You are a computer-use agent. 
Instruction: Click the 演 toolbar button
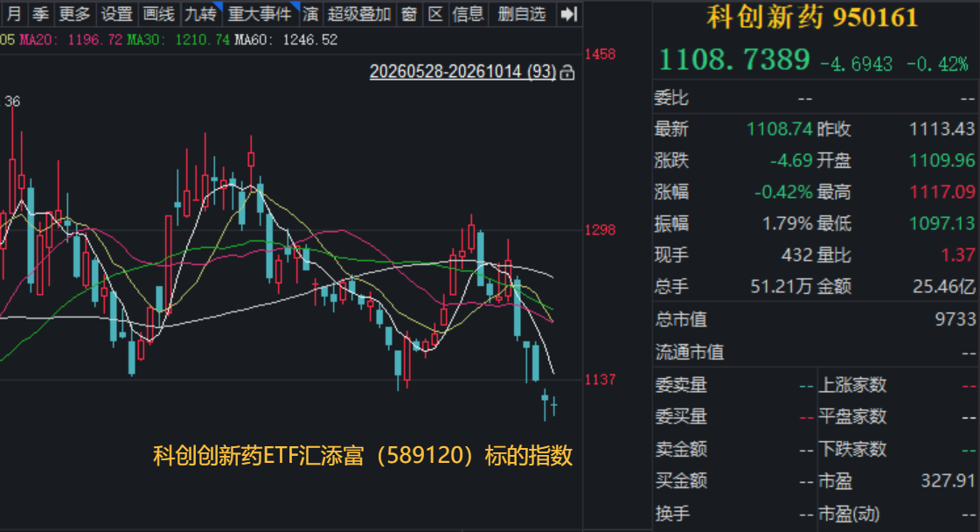coord(310,14)
